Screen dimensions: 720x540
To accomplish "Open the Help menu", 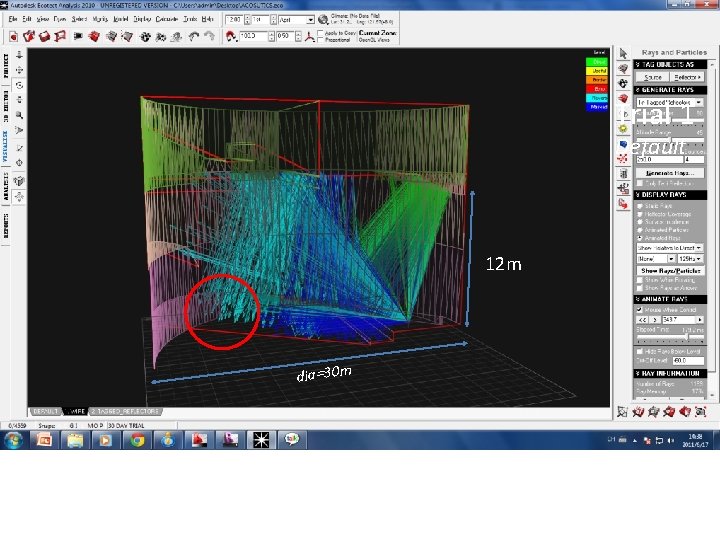I will point(208,19).
